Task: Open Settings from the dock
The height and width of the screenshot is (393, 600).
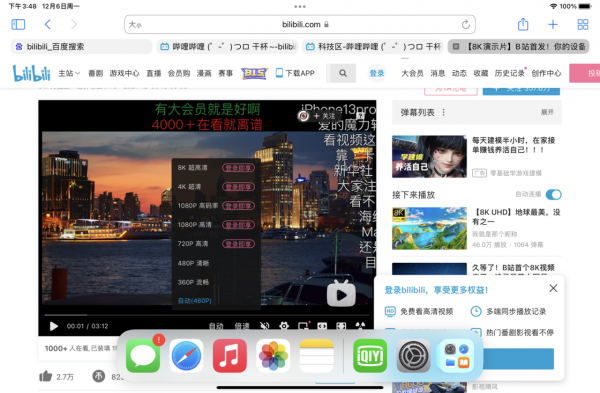Action: (413, 356)
